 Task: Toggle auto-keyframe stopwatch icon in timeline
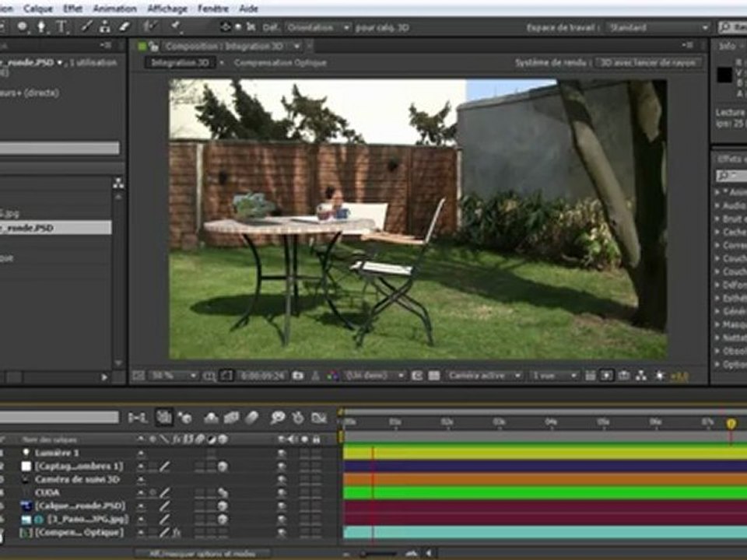click(x=298, y=418)
